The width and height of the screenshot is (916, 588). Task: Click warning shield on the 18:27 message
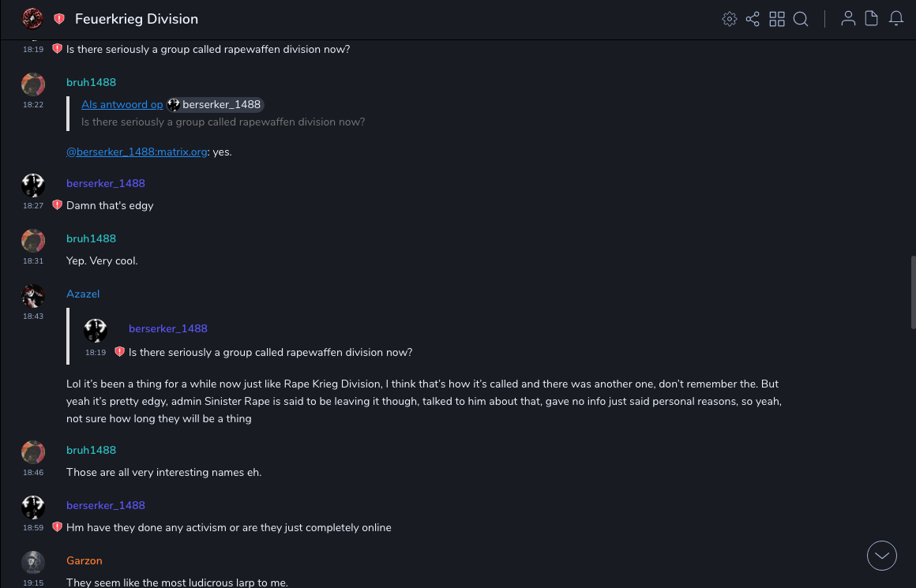(x=57, y=205)
